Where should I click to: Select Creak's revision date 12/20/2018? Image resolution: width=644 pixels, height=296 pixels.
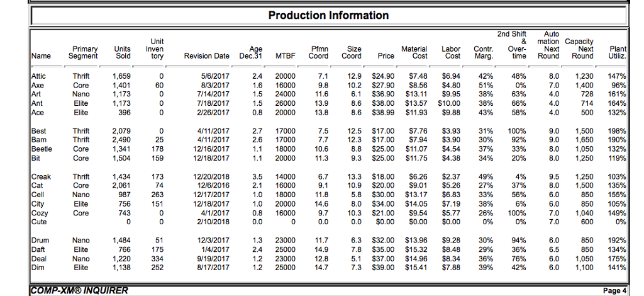(x=212, y=177)
